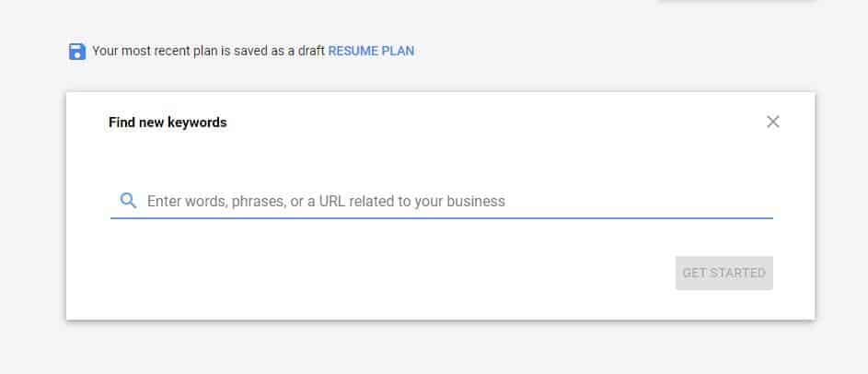Click the blue underline beneath the search field

[442, 217]
